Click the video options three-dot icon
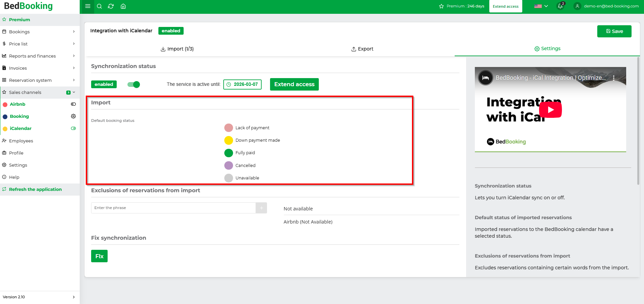The image size is (644, 304). pos(614,78)
